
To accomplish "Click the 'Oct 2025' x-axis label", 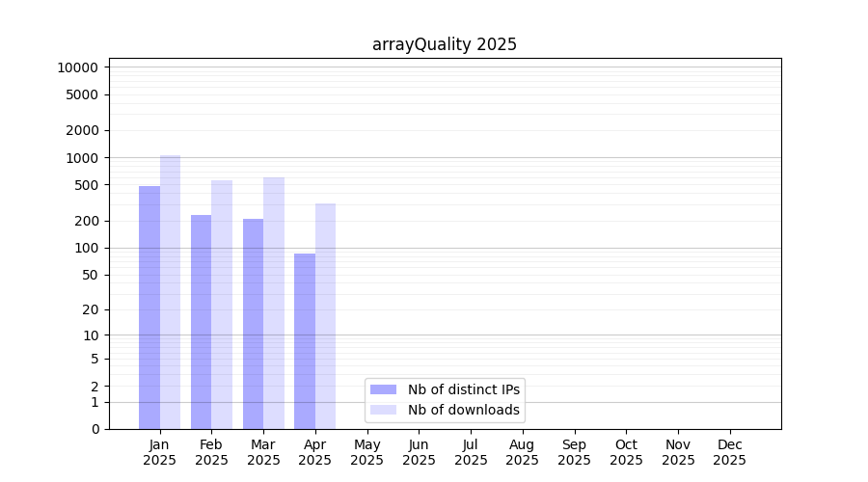I will (626, 452).
